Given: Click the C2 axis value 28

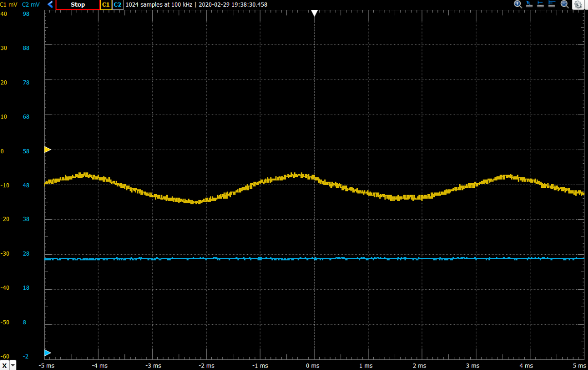Looking at the screenshot, I should [x=26, y=254].
